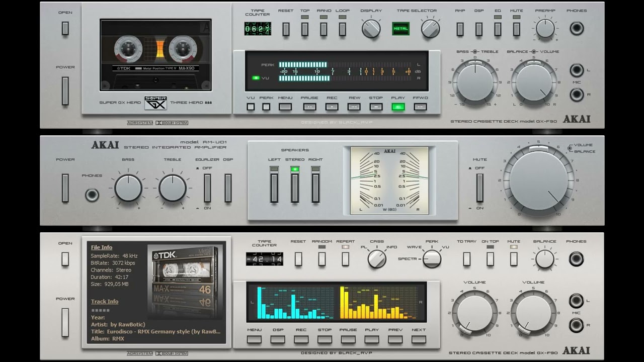The width and height of the screenshot is (644, 362).
Task: Click the top deck PHONES jack
Action: (577, 28)
